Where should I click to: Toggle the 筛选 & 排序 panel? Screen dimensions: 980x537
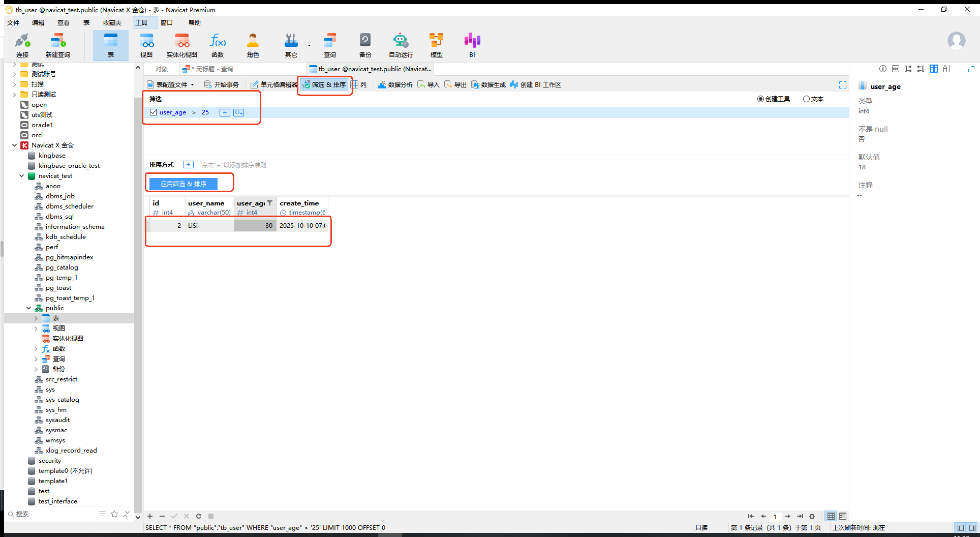point(324,85)
